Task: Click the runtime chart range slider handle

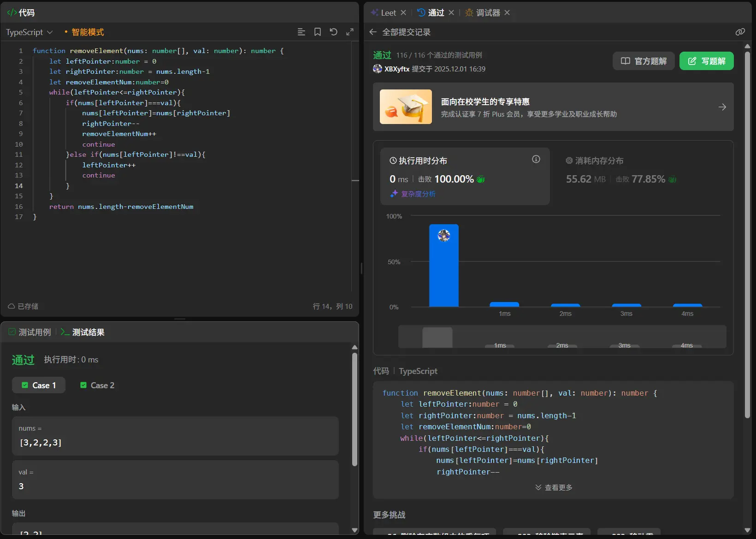Action: [437, 337]
